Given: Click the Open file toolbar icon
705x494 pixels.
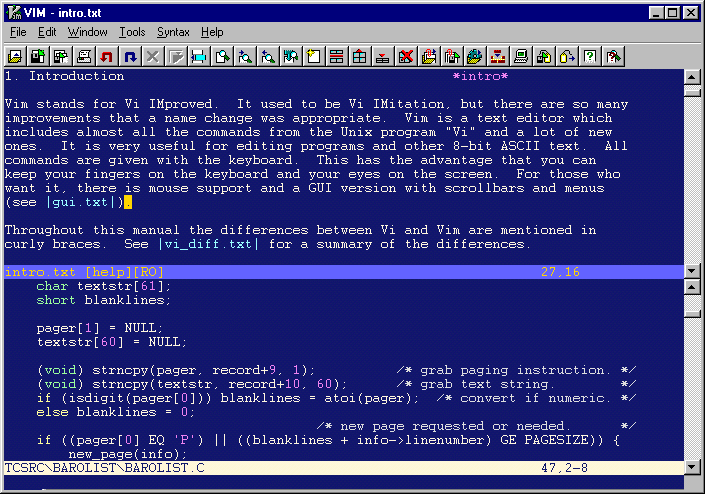Looking at the screenshot, I should click(x=14, y=56).
